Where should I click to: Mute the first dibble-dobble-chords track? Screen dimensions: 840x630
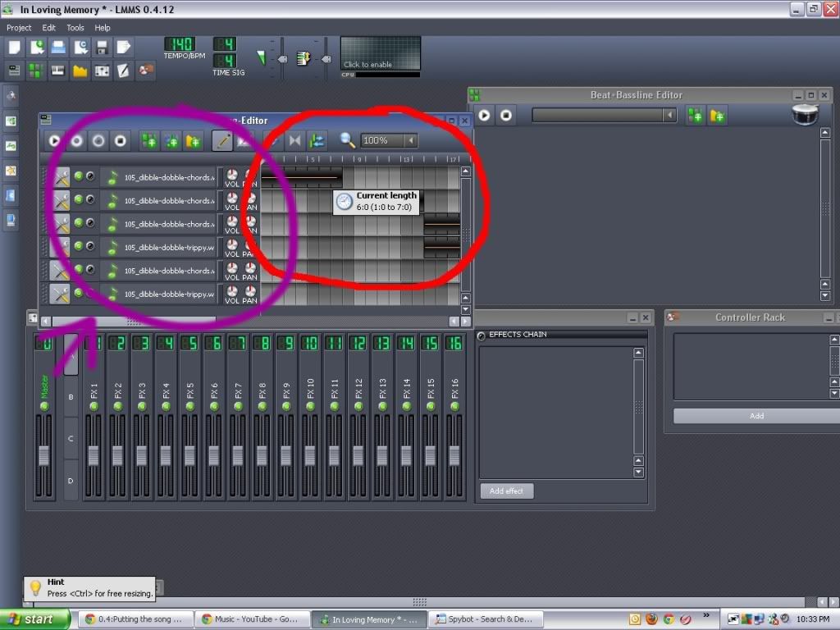click(79, 176)
